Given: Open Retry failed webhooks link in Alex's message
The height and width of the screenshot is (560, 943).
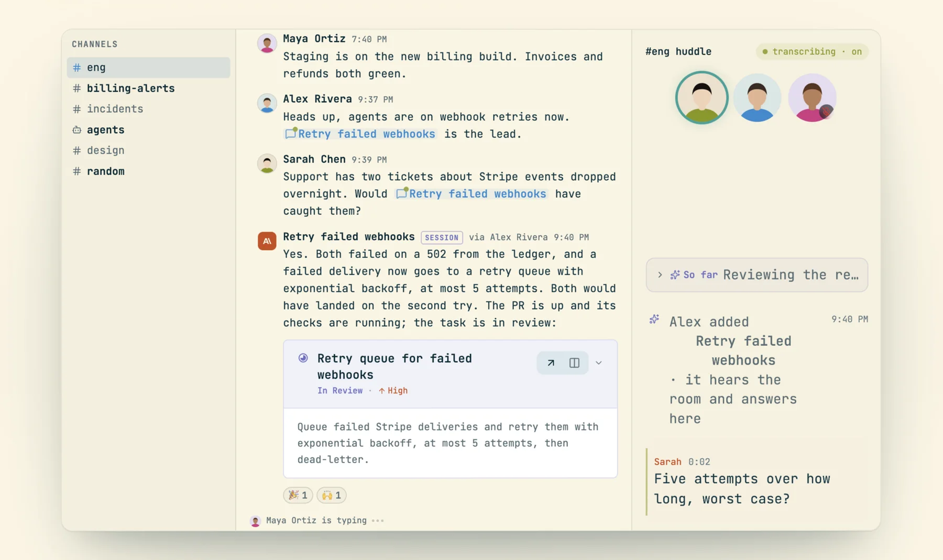Looking at the screenshot, I should click(360, 134).
